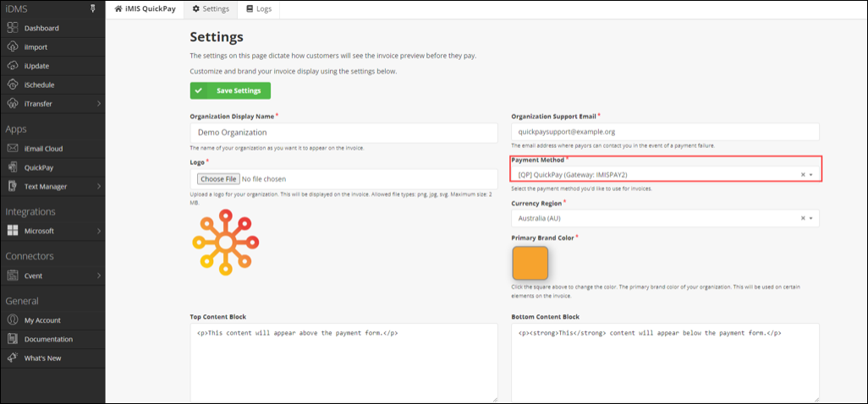
Task: Click Choose File to upload logo
Action: click(218, 179)
